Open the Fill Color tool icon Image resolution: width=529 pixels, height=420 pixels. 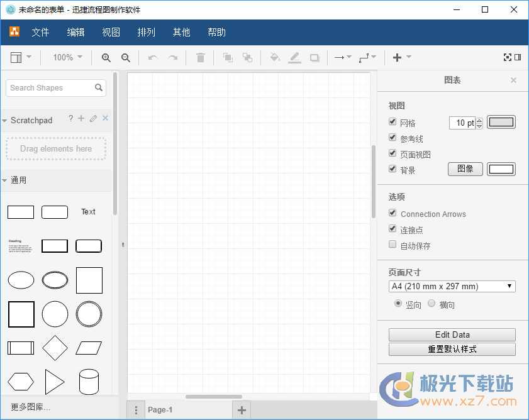274,57
